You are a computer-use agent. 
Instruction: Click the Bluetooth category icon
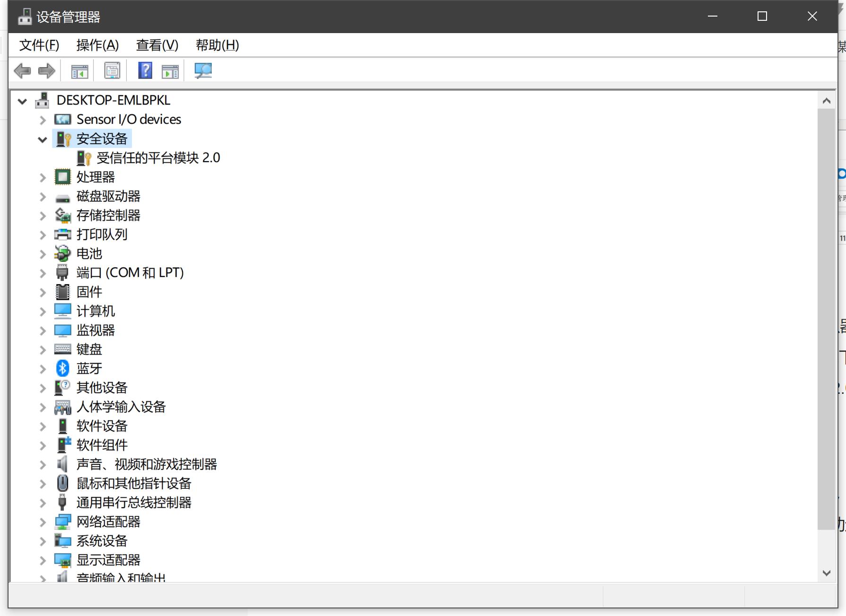coord(62,368)
